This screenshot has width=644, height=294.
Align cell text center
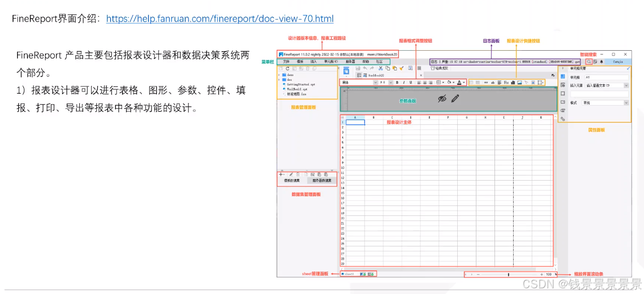click(425, 82)
